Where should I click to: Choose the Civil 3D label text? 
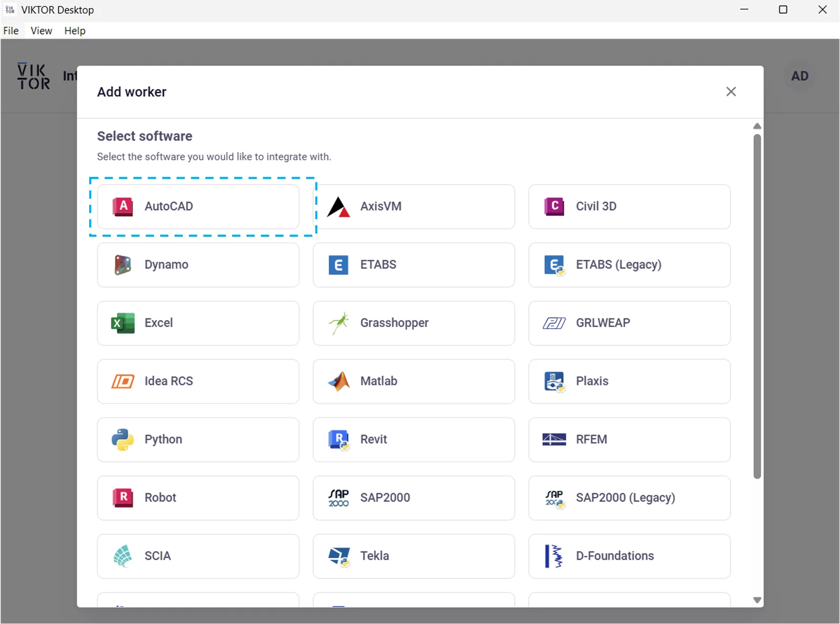(x=596, y=206)
